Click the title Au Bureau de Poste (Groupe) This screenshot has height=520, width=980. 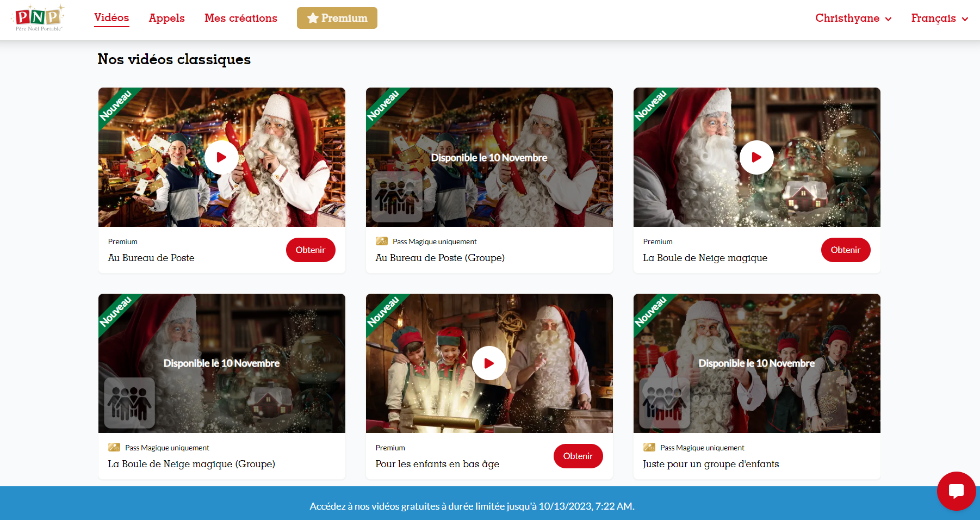coord(440,258)
